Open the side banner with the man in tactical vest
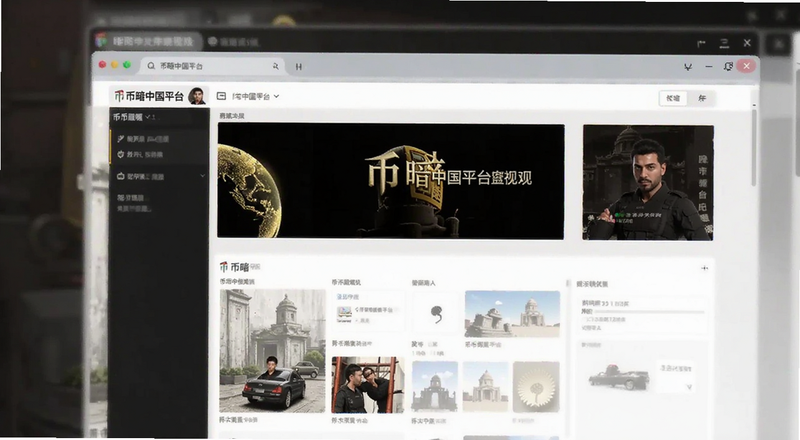 648,182
